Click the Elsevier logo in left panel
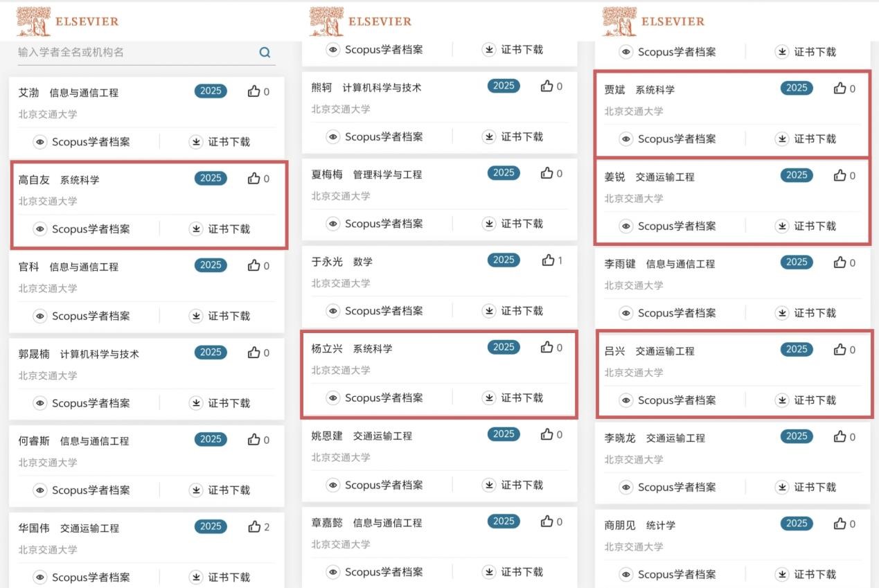Viewport: 879px width, 588px height. 67,21
